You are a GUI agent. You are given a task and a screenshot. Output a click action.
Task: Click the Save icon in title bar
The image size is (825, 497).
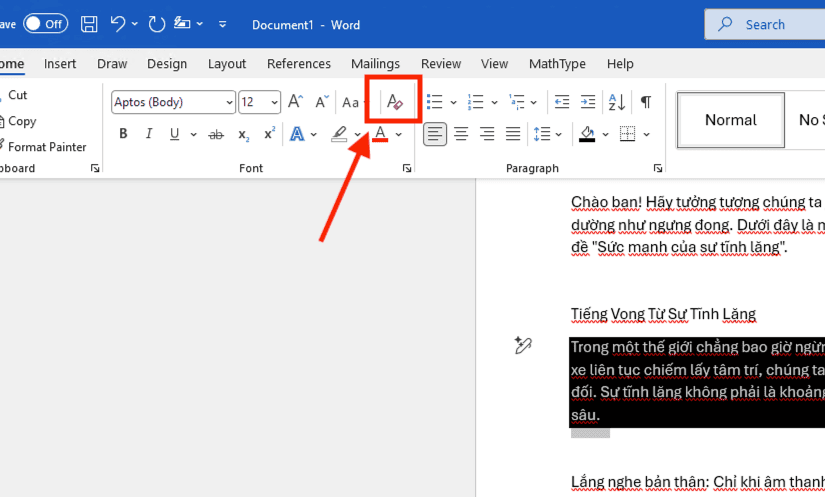click(89, 24)
